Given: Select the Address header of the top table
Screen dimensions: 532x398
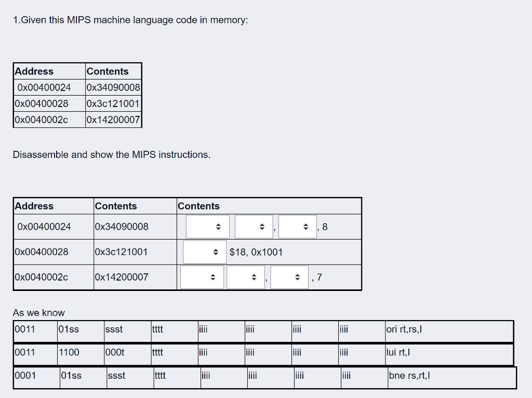Looking at the screenshot, I should tap(32, 71).
